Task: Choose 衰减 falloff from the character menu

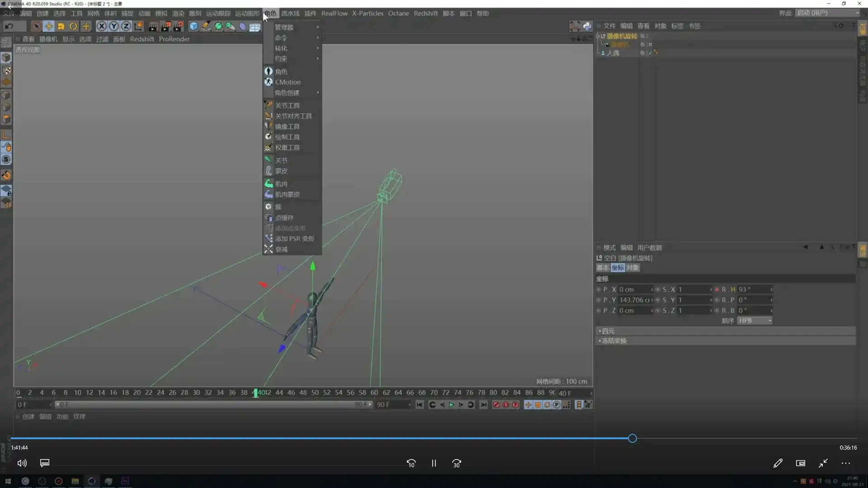Action: (x=292, y=249)
